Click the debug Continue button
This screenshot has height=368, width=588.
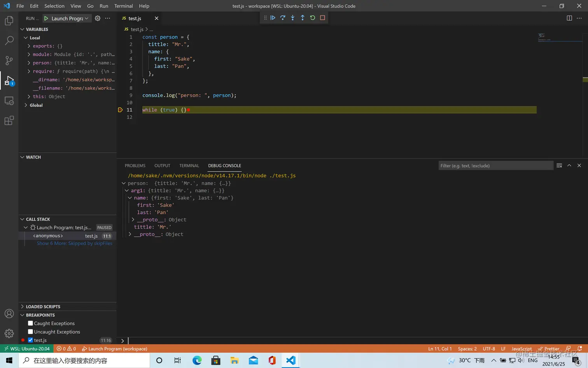(x=273, y=18)
